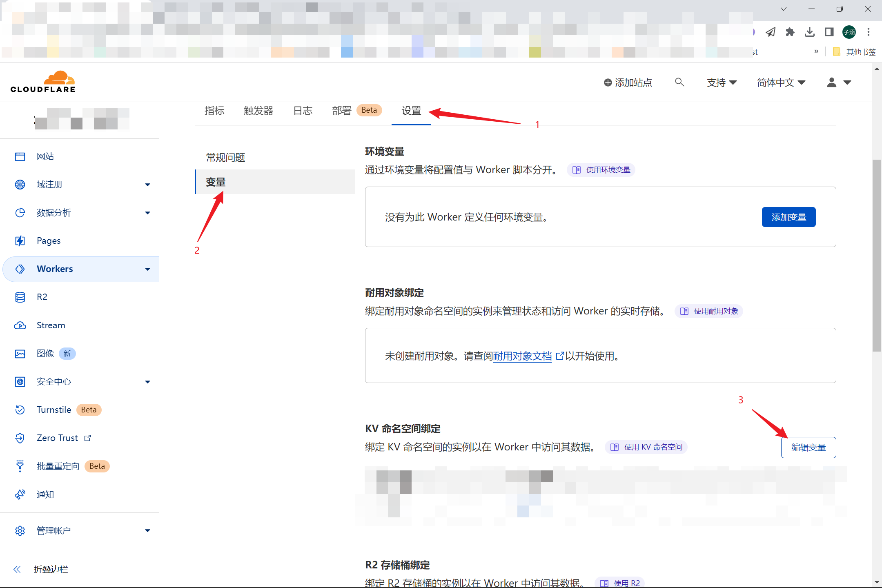Click 折叠边栏 to collapse sidebar
The height and width of the screenshot is (588, 882).
pos(51,569)
